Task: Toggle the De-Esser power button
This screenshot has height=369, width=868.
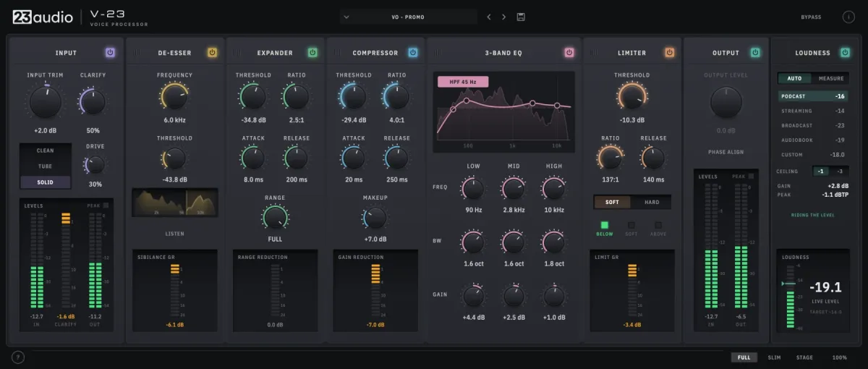Action: pyautogui.click(x=212, y=52)
